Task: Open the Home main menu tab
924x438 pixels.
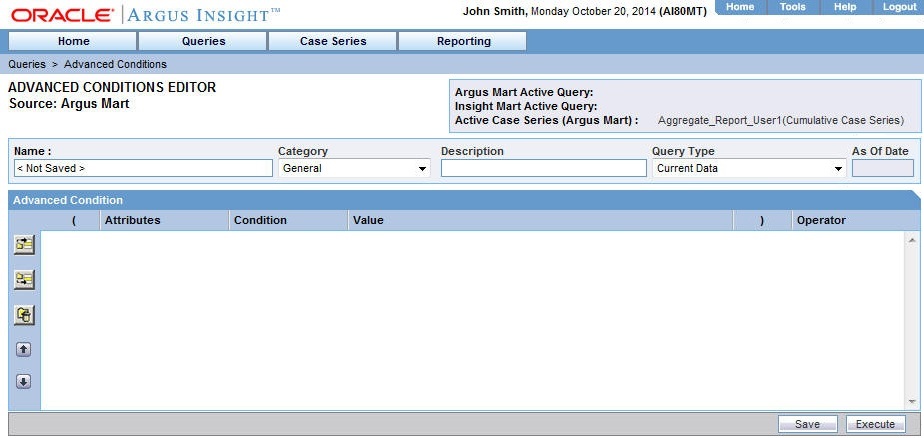Action: click(x=74, y=41)
